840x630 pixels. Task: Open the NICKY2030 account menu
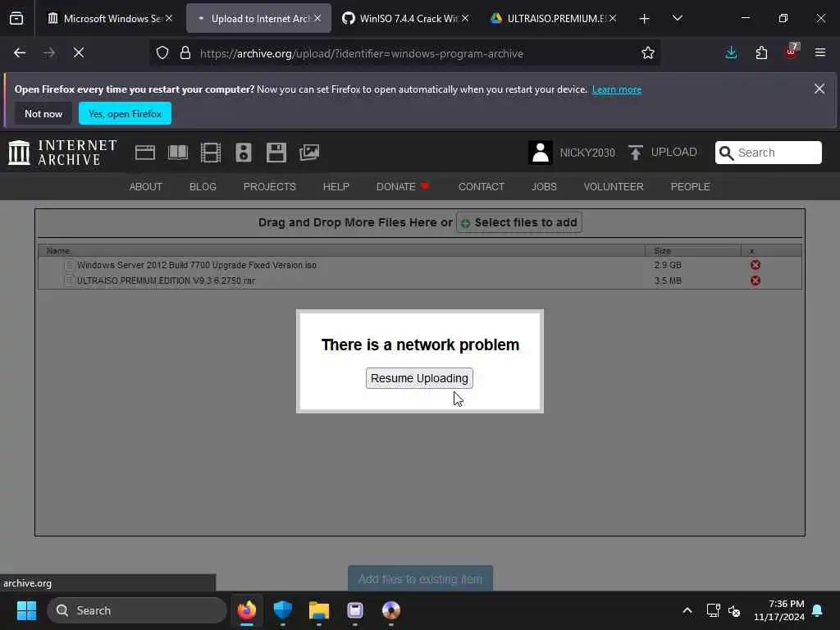(587, 153)
